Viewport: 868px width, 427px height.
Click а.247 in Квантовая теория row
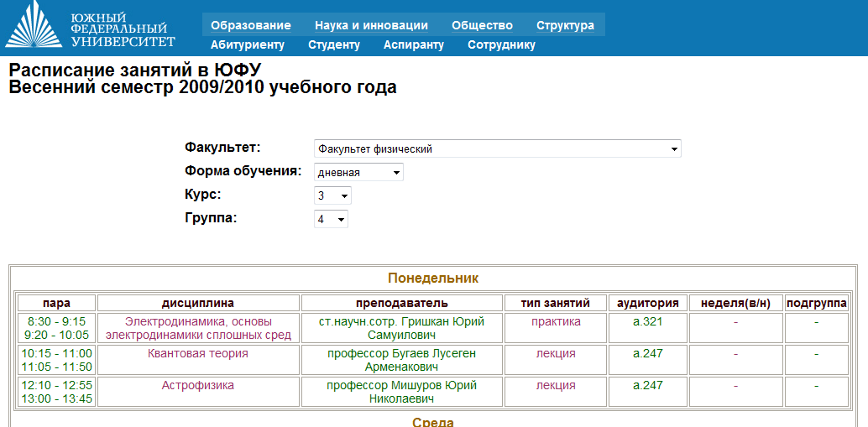[648, 360]
